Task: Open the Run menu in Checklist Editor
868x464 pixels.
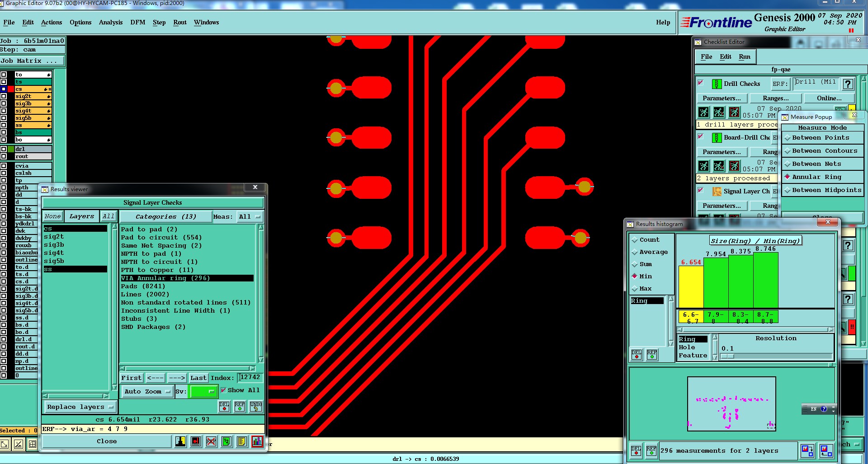Action: pos(745,57)
